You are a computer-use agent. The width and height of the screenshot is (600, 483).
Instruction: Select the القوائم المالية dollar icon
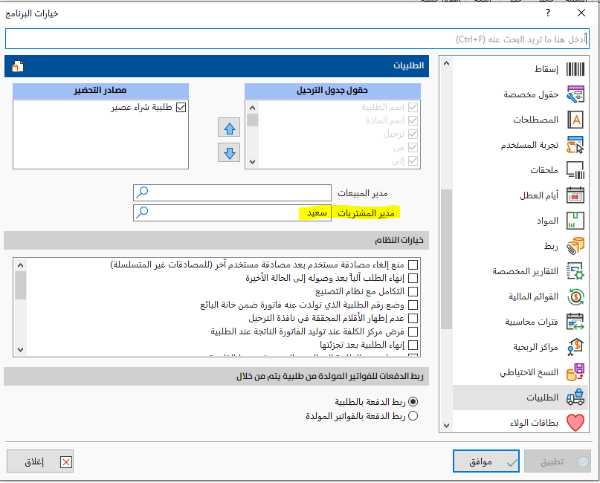pos(575,297)
